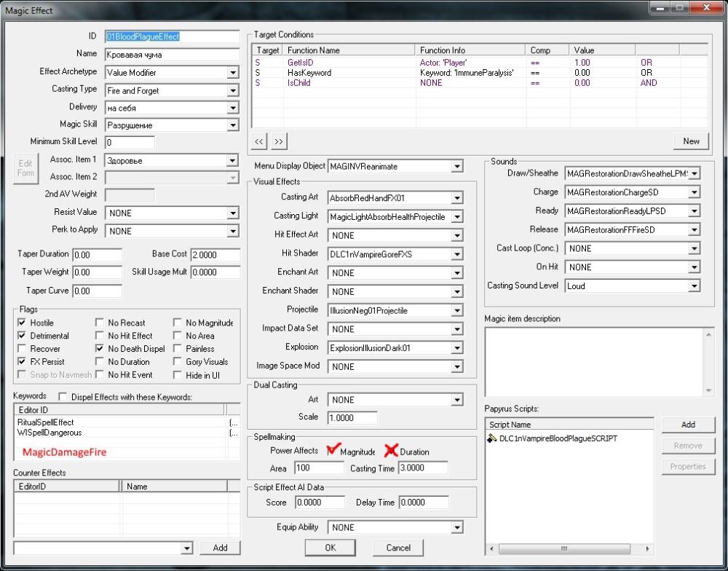Viewport: 728px width, 571px height.
Task: Open the Effect Archetype dropdown
Action: tap(233, 73)
